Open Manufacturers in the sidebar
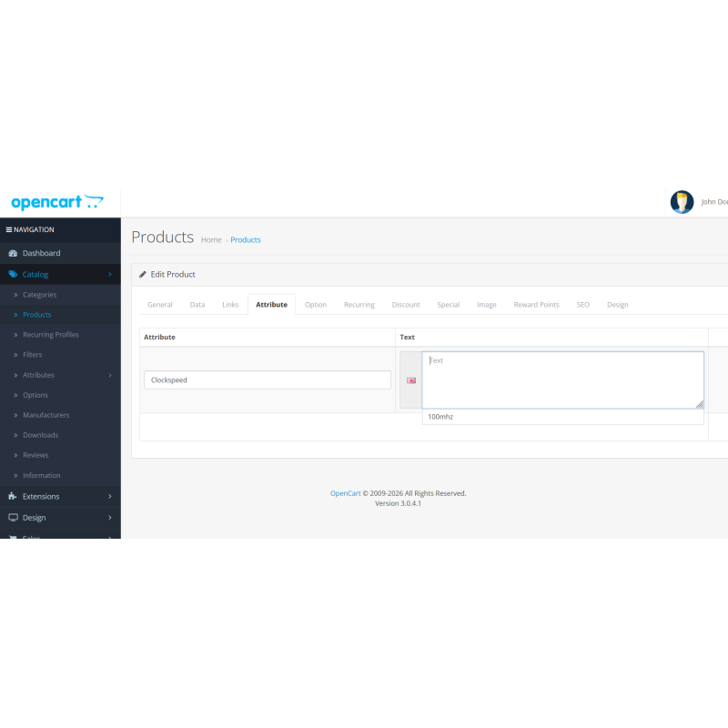This screenshot has height=728, width=728. point(45,415)
